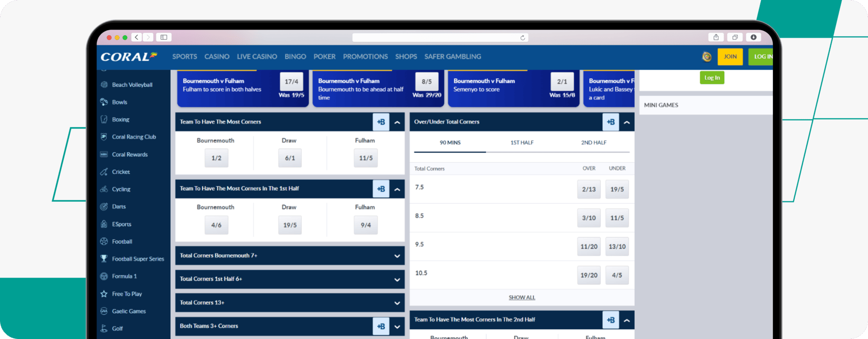This screenshot has height=339, width=868.
Task: Toggle the browser sidebar button
Action: click(x=164, y=37)
